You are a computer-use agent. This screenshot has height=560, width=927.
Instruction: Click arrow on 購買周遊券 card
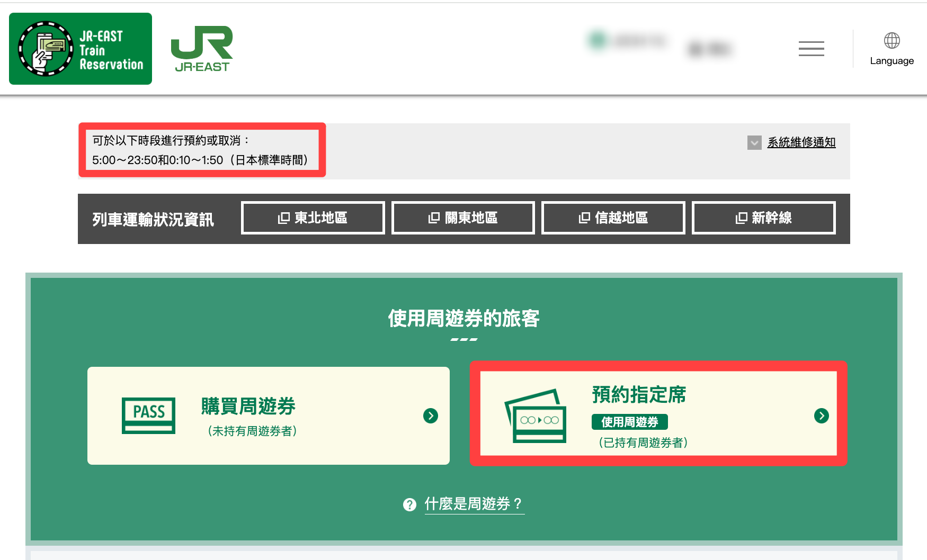pos(431,416)
